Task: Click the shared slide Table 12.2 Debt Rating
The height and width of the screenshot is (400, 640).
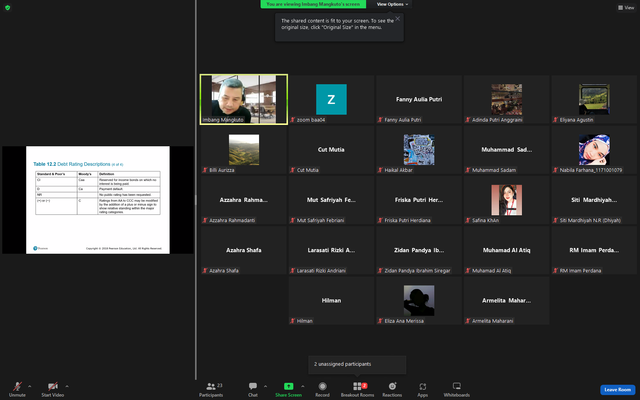Action: 98,200
